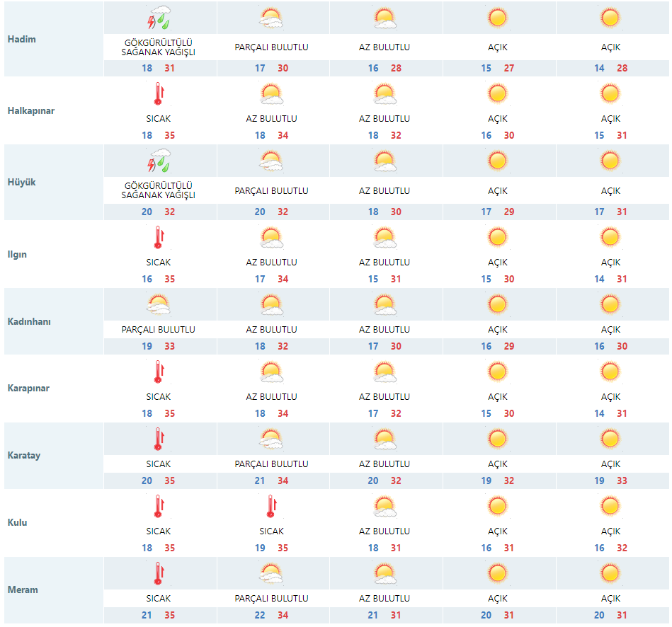This screenshot has width=672, height=627.
Task: Click Kadınhanı first-day partly cloudy icon
Action: click(x=158, y=304)
